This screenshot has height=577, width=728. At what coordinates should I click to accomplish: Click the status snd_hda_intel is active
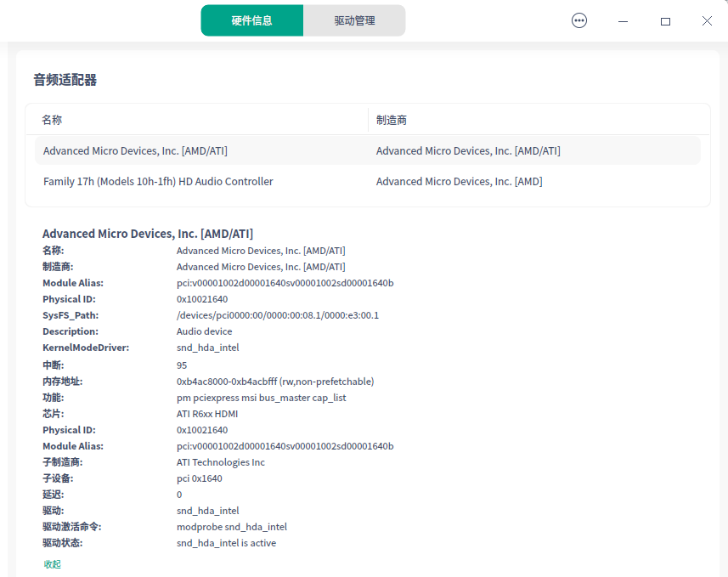(x=226, y=543)
